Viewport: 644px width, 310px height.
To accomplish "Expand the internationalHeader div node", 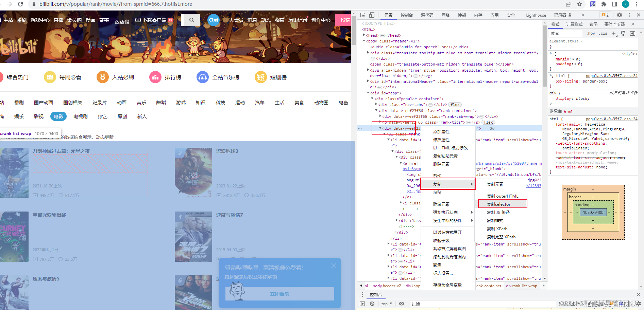I will click(368, 81).
